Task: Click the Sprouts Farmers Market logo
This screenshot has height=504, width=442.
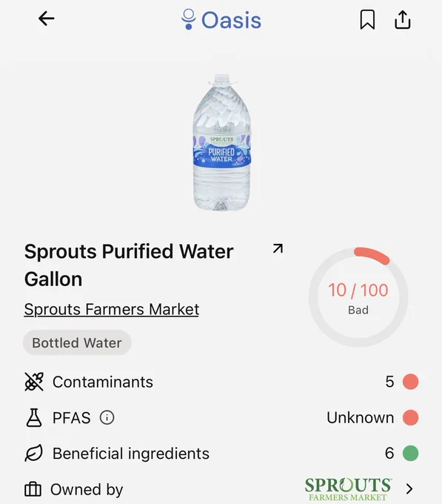Action: [348, 489]
